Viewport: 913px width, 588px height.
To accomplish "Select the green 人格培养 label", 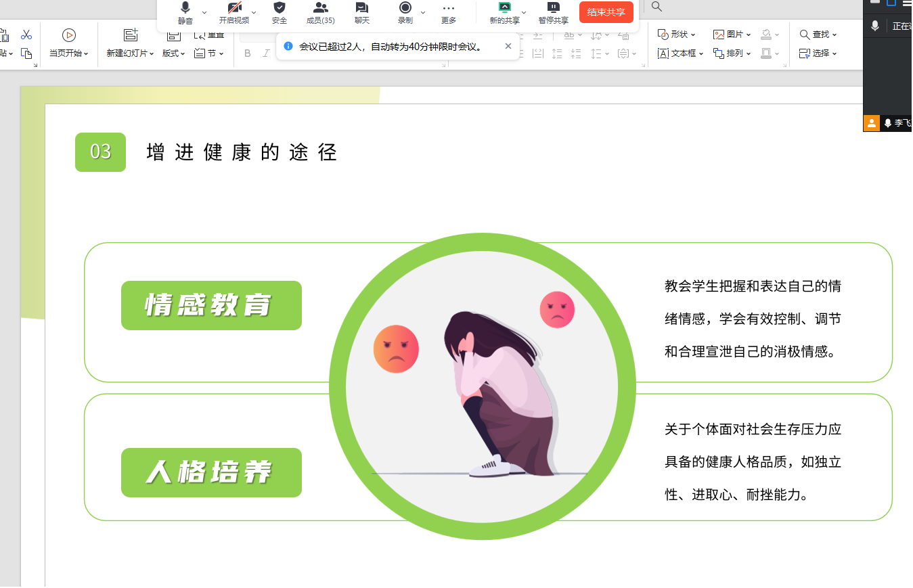I will coord(211,472).
